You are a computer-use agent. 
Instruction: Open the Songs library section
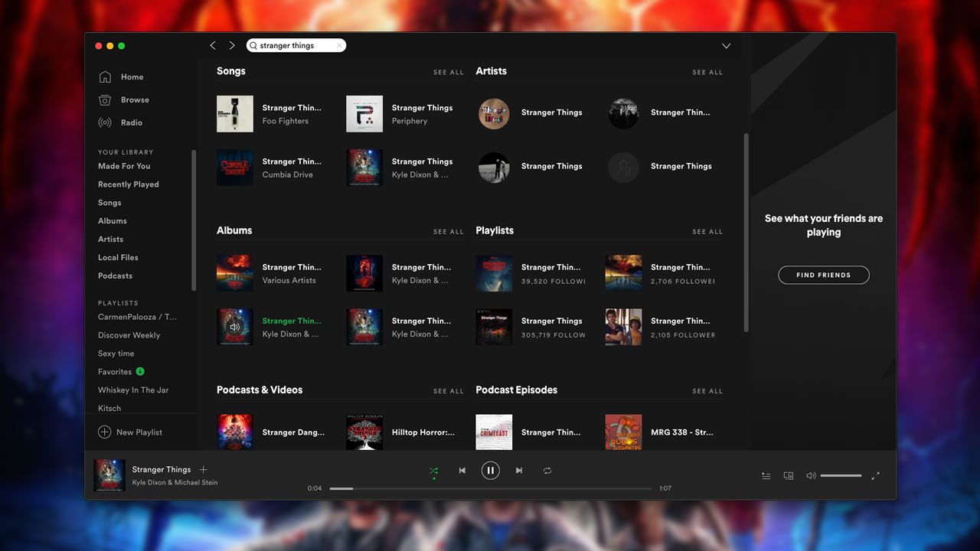click(x=109, y=203)
